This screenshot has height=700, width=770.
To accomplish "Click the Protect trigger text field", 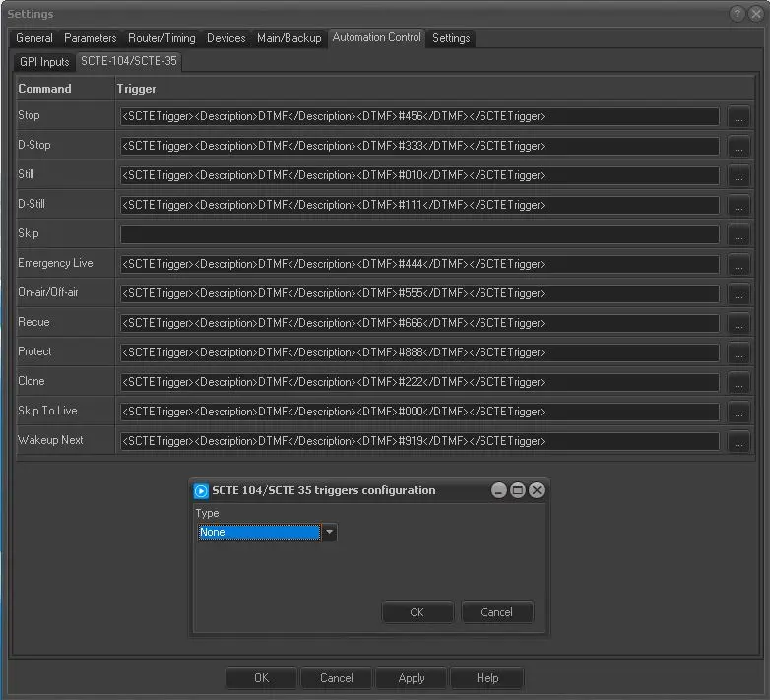I will [x=419, y=352].
